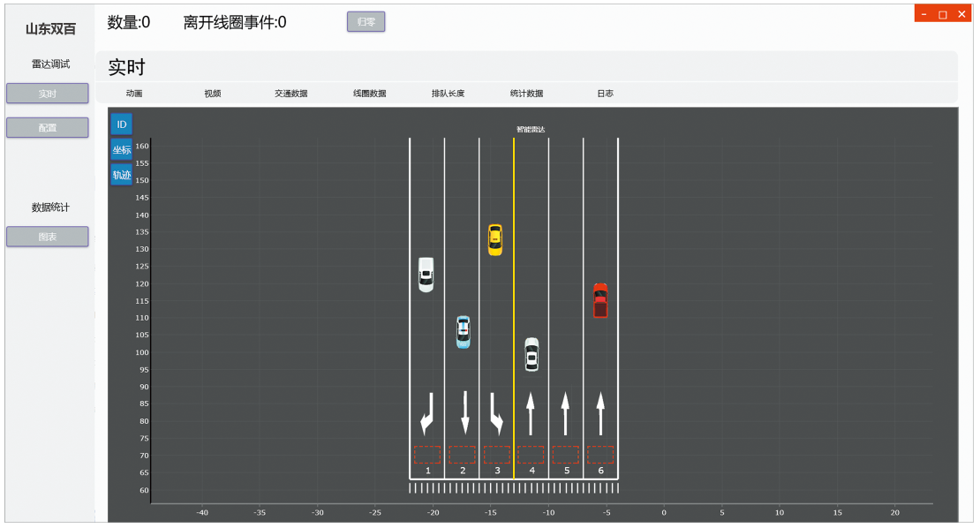Toggle the 轨迹 trajectory display
Image resolution: width=980 pixels, height=528 pixels.
pyautogui.click(x=122, y=175)
